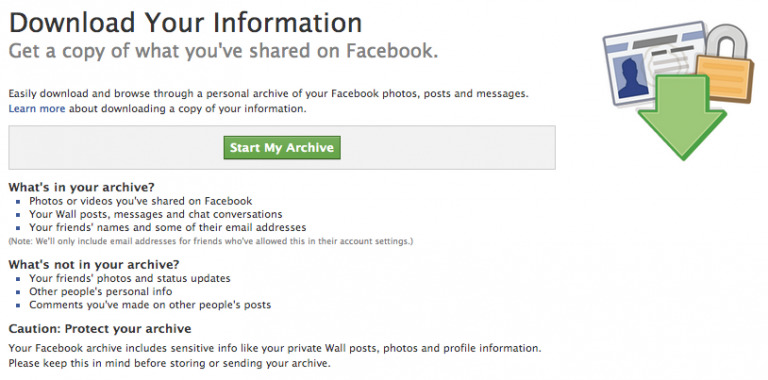Click the friends' photos and status updates item
The image size is (768, 380).
(129, 278)
